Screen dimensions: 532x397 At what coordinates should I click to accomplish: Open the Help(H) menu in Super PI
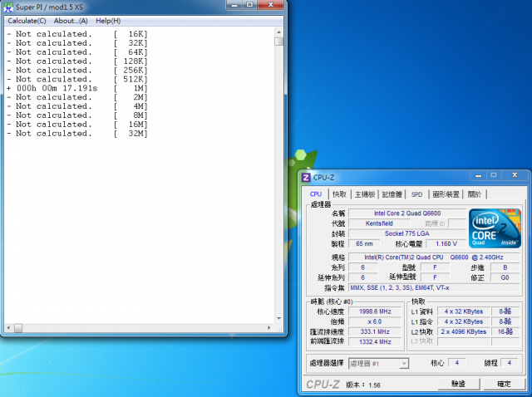point(108,21)
